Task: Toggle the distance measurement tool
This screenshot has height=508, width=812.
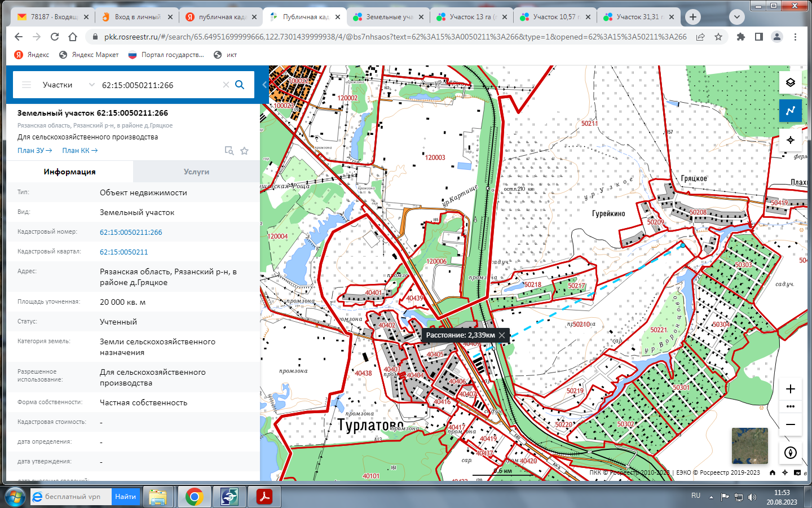Action: click(790, 111)
